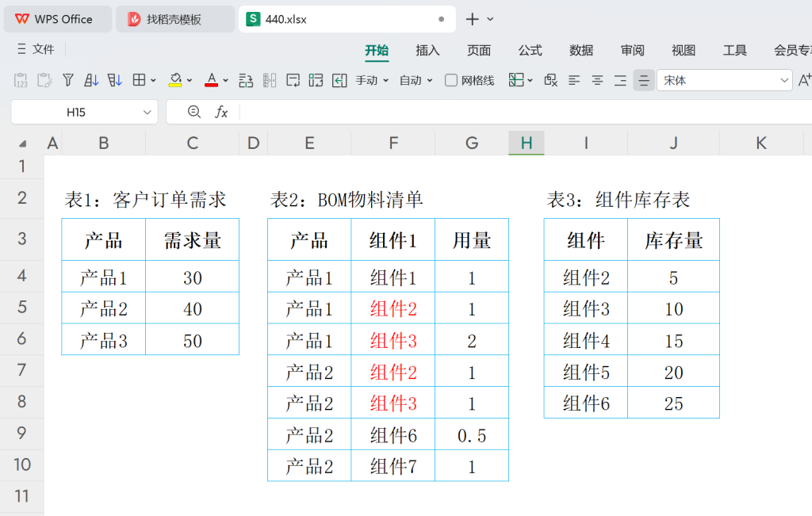Open insert function fx button
Screen dimensions: 812x516
pos(222,112)
